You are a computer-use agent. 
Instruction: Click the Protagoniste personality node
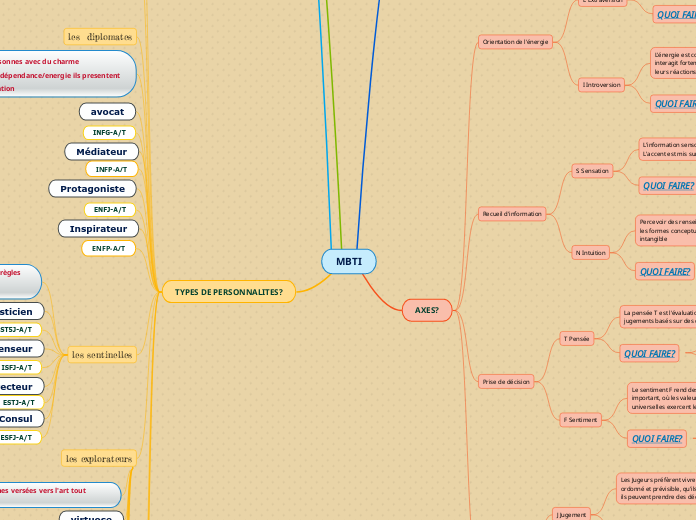[x=92, y=189]
